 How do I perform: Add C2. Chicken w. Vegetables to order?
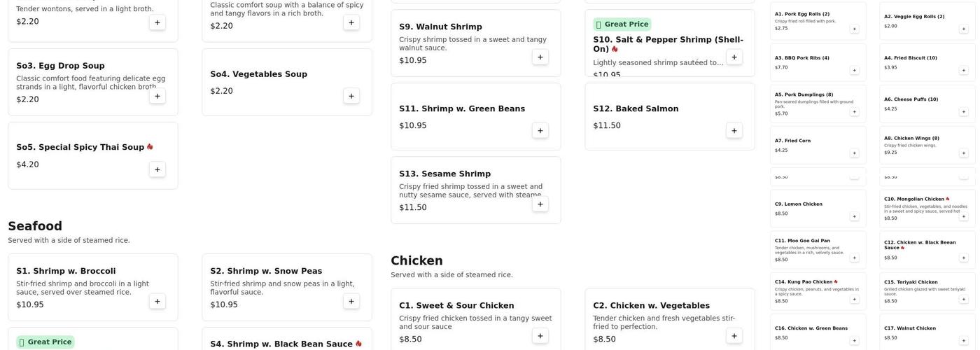click(734, 335)
